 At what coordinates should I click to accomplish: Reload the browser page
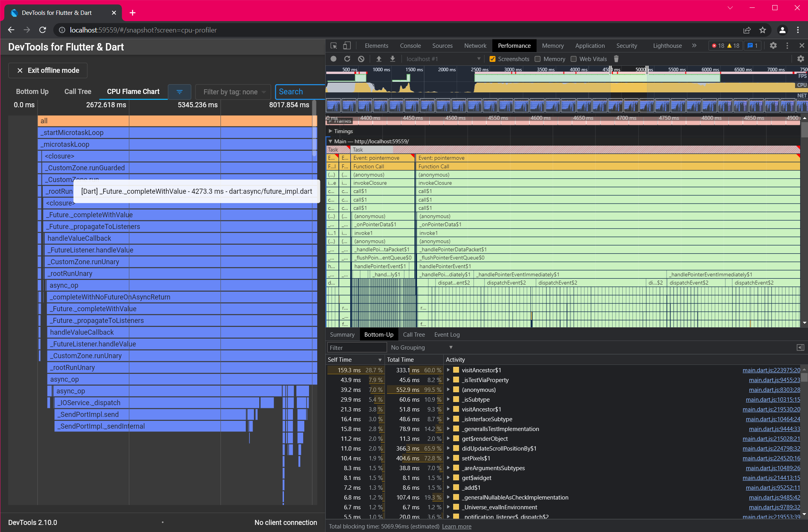click(x=43, y=30)
